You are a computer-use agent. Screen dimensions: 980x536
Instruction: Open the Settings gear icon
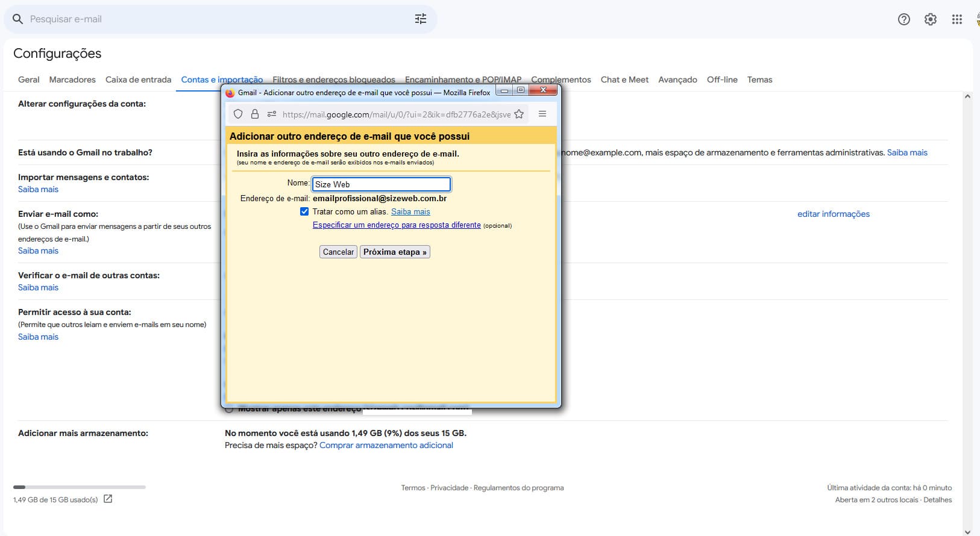coord(930,19)
